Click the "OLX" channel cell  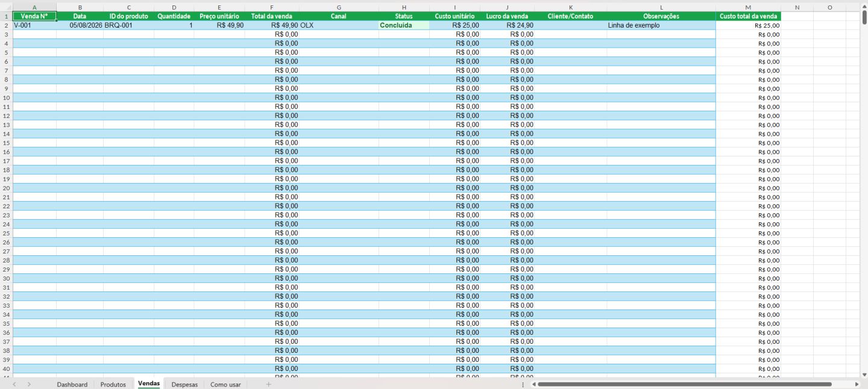pos(339,25)
